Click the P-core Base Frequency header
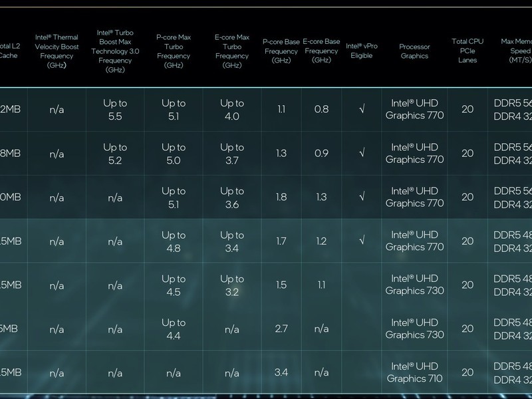532x399 pixels. coord(281,51)
